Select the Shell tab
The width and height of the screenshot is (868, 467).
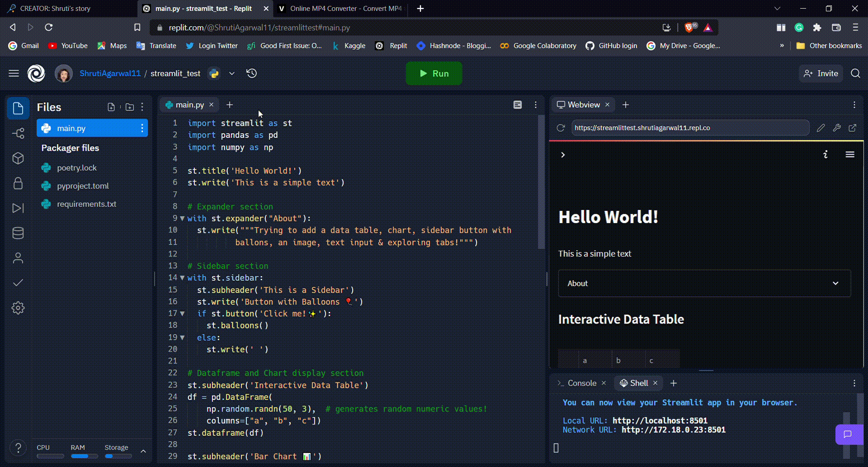pyautogui.click(x=638, y=383)
